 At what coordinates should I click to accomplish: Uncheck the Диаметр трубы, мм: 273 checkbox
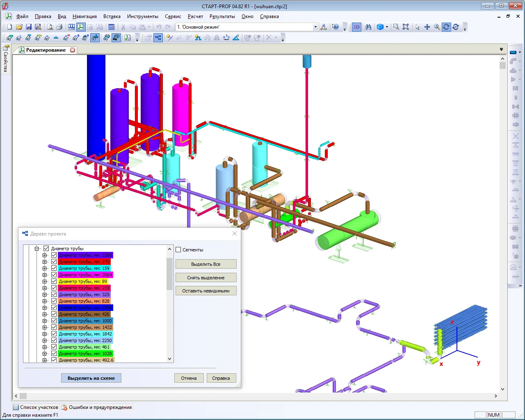tap(54, 262)
